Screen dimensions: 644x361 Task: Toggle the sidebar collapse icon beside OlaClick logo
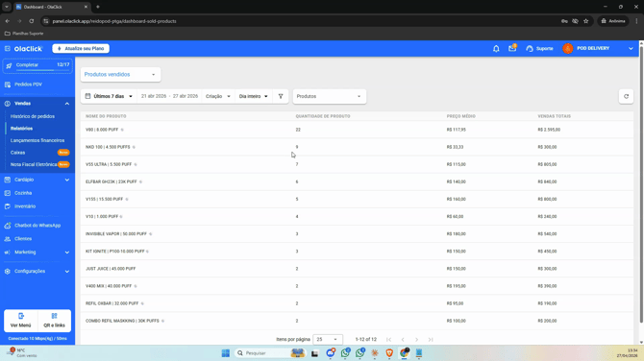click(x=8, y=48)
